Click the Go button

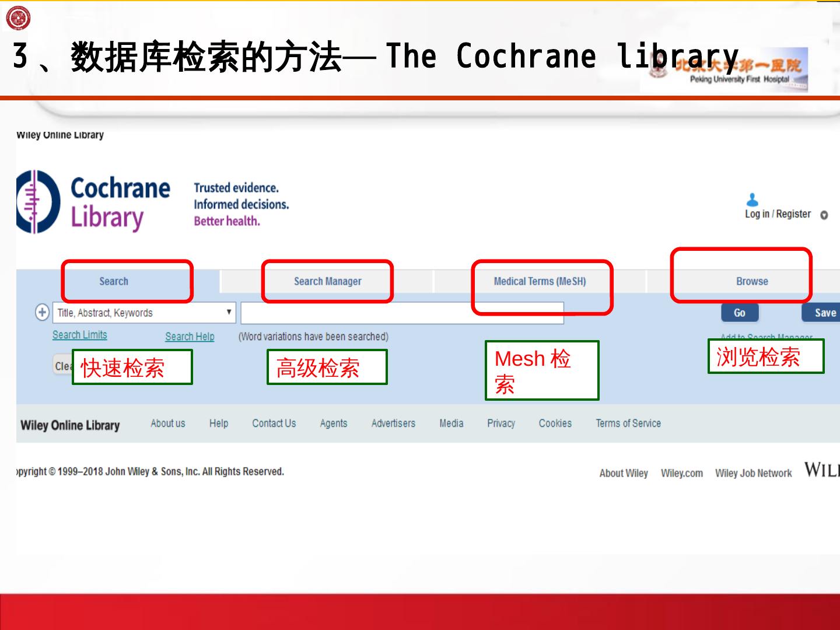(740, 313)
